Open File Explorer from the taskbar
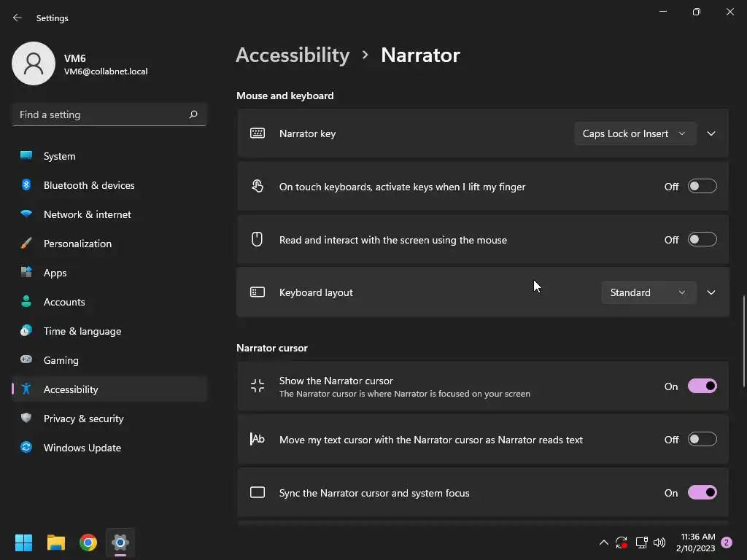747x560 pixels. (x=56, y=542)
